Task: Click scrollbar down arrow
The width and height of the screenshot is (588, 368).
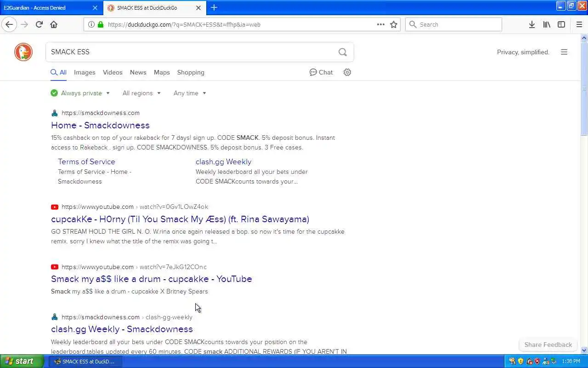Action: tap(584, 350)
